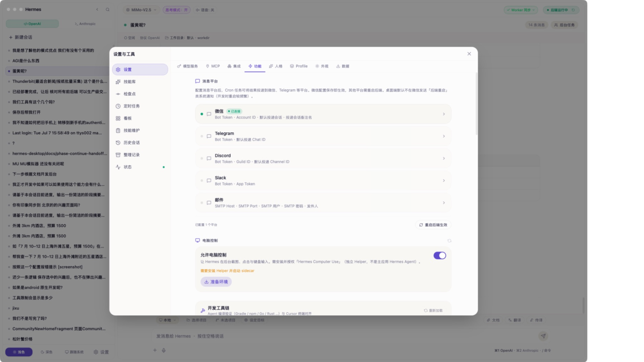Click the settings dialog vertical scrollbar
This screenshot has height=362, width=644.
pyautogui.click(x=476, y=104)
